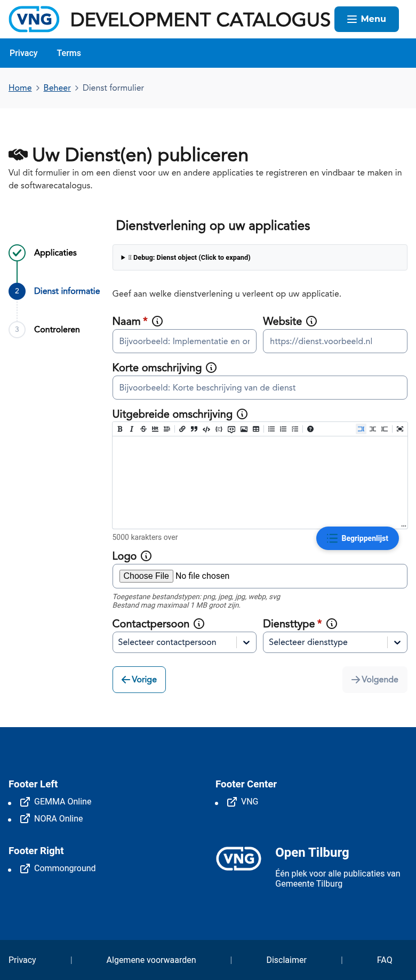Open editor help via the question mark icon
The image size is (416, 980).
point(310,429)
